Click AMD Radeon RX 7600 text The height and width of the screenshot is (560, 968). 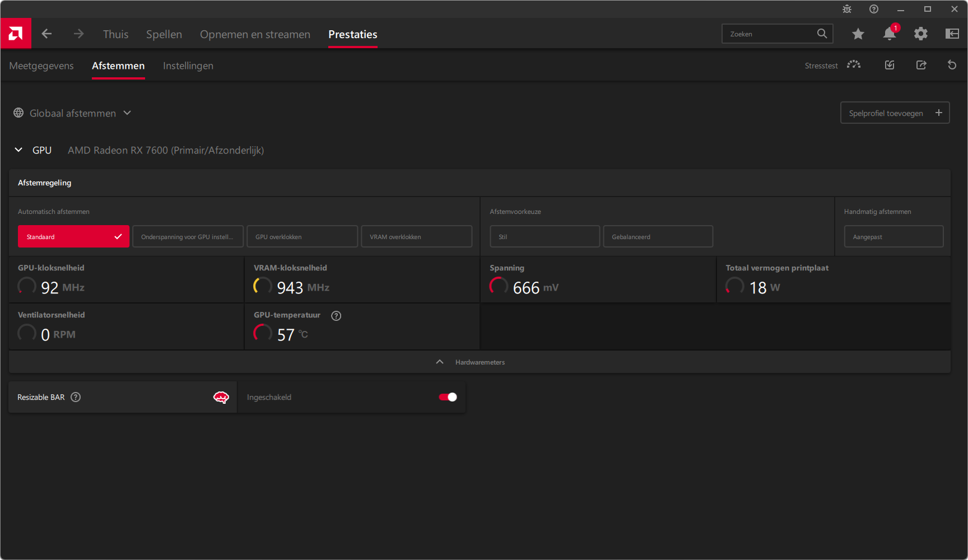click(166, 150)
